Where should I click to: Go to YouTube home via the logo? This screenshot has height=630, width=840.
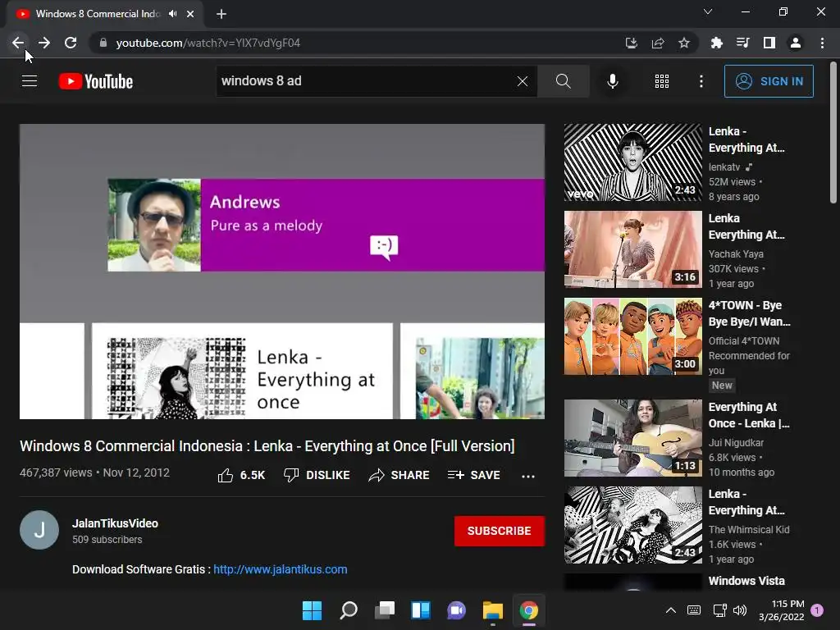click(x=96, y=81)
